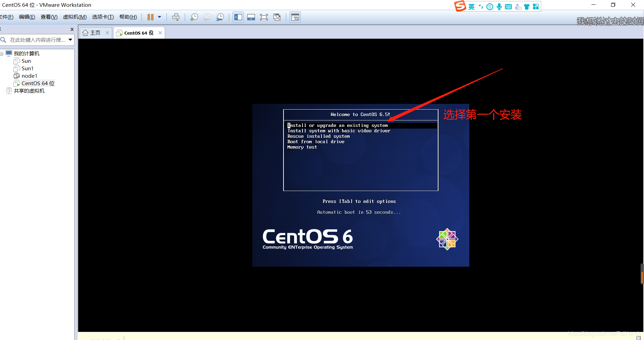Open the 选项卡(T) menu
The width and height of the screenshot is (644, 340).
point(103,17)
